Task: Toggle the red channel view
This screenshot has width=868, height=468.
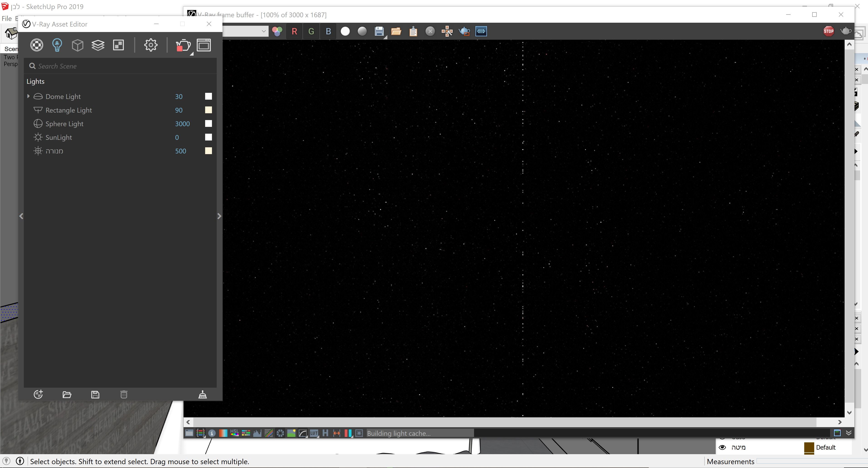Action: [294, 31]
